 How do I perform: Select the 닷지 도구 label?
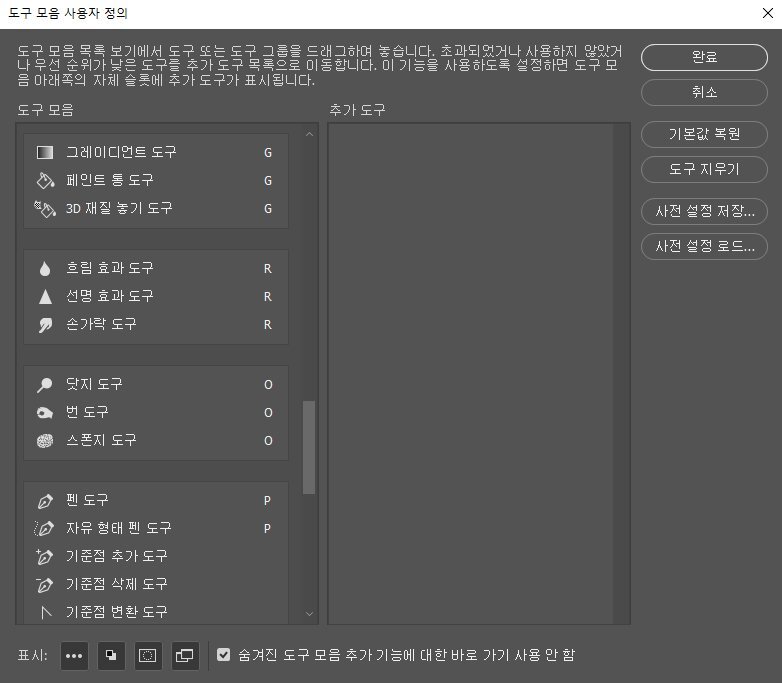(94, 384)
